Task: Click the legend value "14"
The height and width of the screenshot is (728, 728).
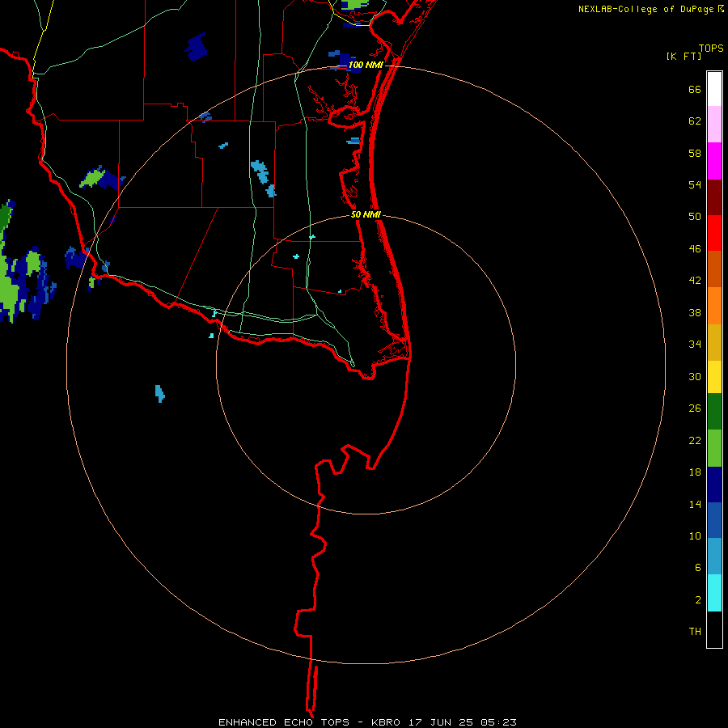Action: tap(695, 504)
